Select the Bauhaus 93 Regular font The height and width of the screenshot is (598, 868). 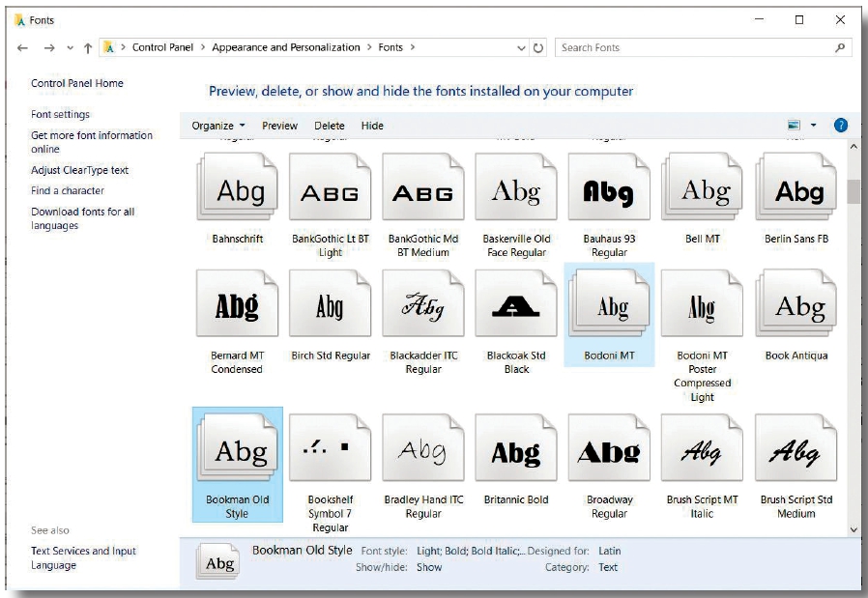(x=609, y=187)
